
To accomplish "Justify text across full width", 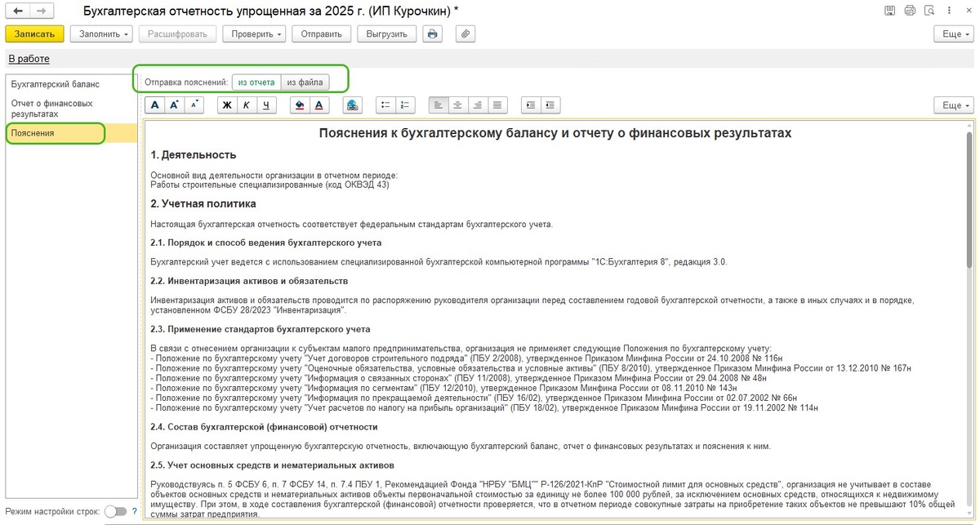I will tap(497, 105).
